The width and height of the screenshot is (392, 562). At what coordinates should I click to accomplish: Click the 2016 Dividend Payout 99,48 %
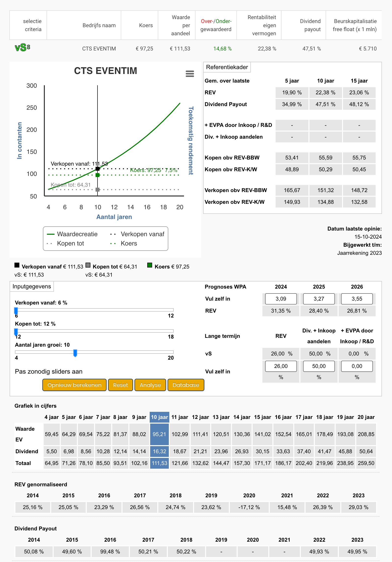(110, 552)
